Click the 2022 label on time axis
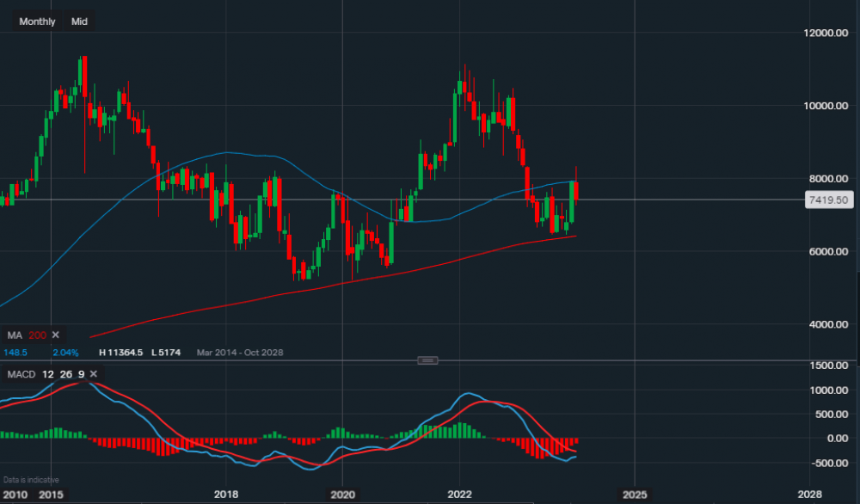Screen dimensions: 860x504 459,495
